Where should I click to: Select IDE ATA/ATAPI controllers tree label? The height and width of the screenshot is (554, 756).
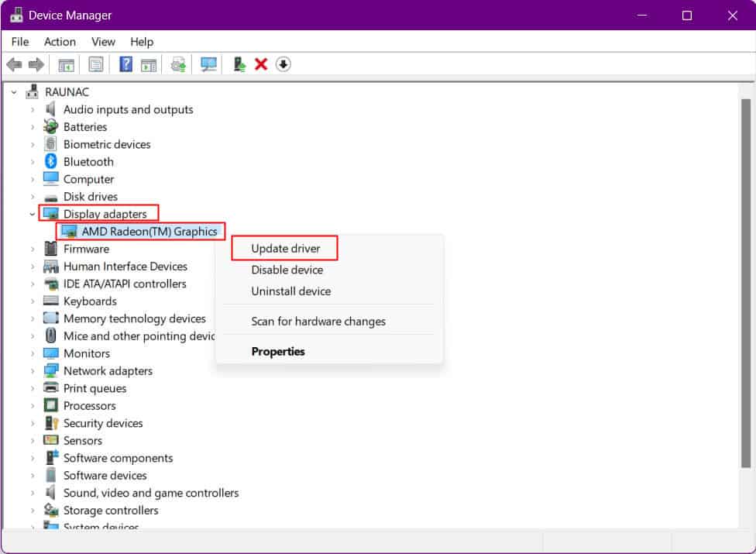coord(125,284)
